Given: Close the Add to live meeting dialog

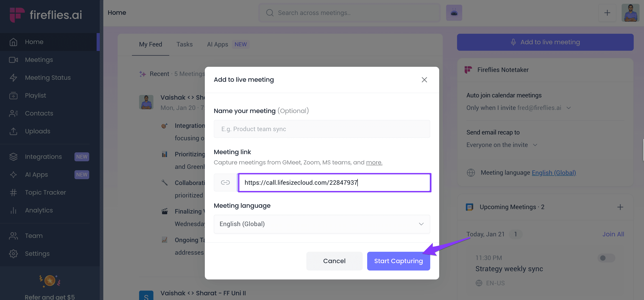Looking at the screenshot, I should [x=424, y=80].
